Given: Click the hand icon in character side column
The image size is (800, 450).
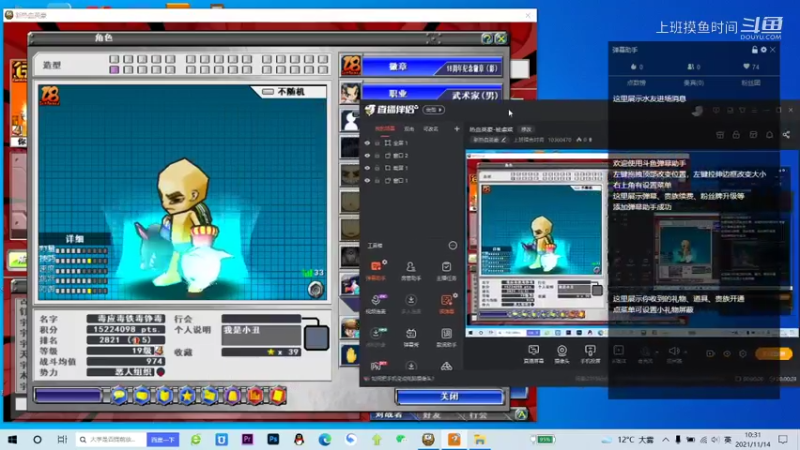Looking at the screenshot, I should (351, 355).
